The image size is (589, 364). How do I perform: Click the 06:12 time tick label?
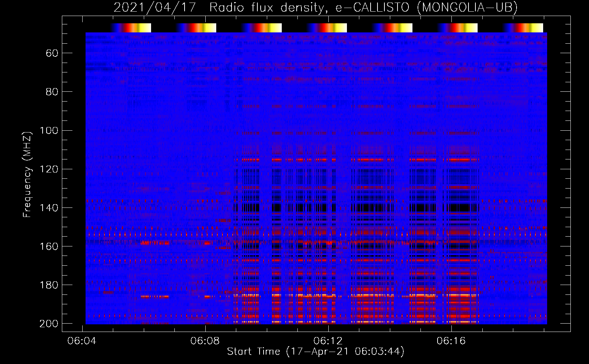tap(328, 341)
